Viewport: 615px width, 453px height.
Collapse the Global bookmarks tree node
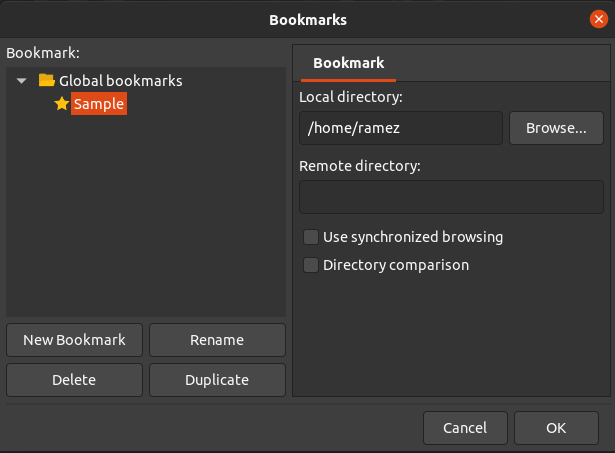click(x=22, y=80)
